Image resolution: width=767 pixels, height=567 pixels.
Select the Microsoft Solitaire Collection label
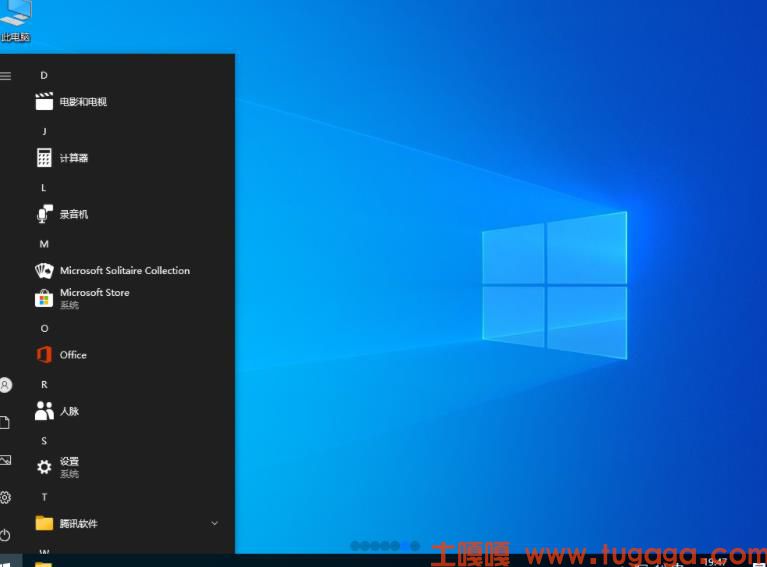(x=125, y=271)
